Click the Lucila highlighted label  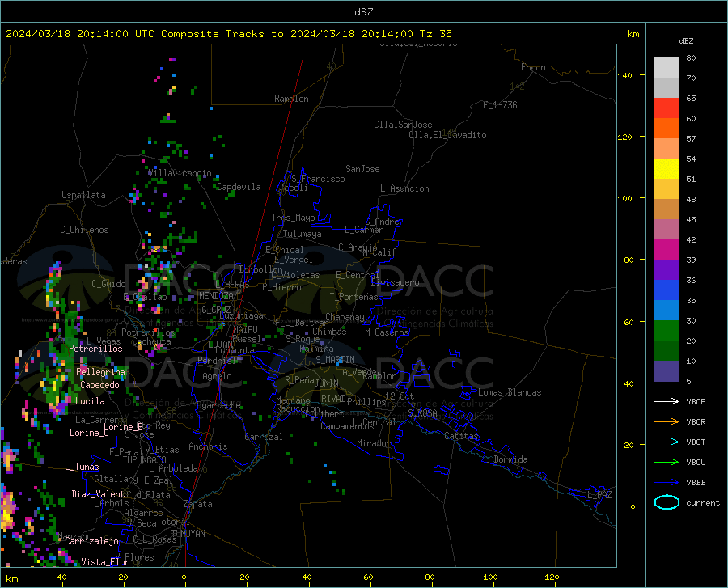[90, 401]
